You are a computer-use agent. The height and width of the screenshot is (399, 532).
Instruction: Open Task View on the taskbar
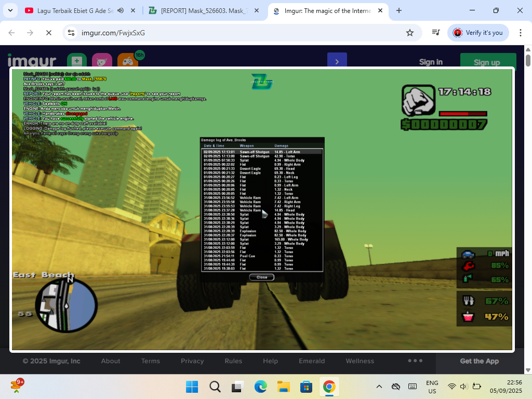(237, 387)
